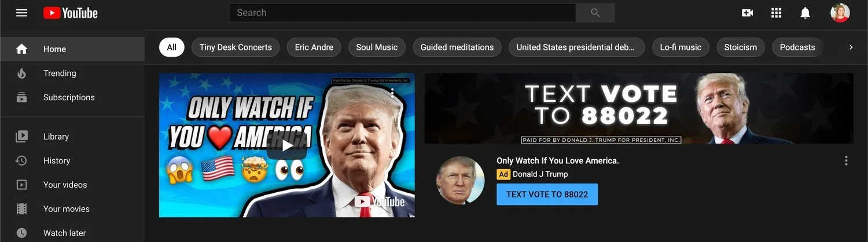This screenshot has height=242, width=868.
Task: Open three-dot menu on the video thumbnail
Action: (392, 91)
